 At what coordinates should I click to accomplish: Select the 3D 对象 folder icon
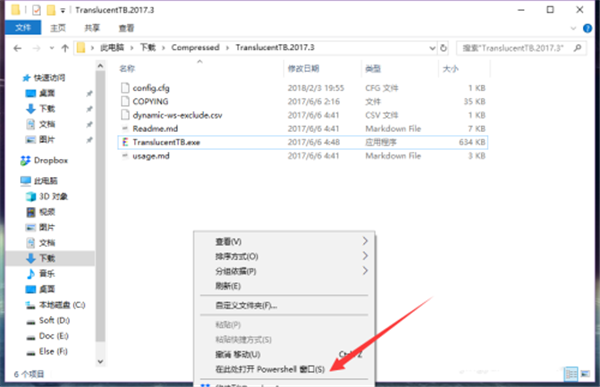pyautogui.click(x=31, y=197)
